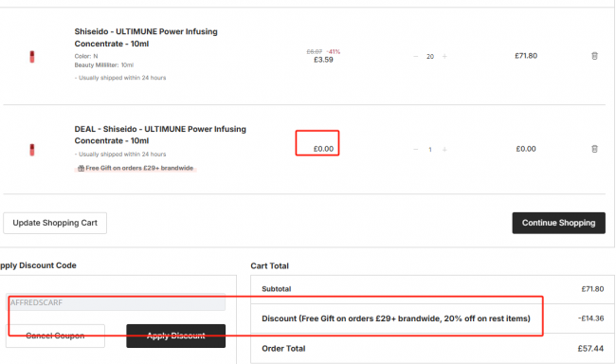
Task: Click the Cart Total heading
Action: (x=269, y=266)
